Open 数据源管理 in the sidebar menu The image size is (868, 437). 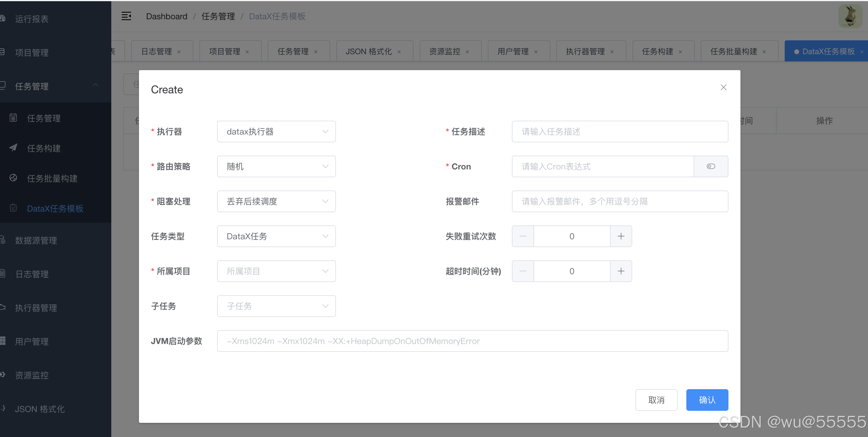36,240
